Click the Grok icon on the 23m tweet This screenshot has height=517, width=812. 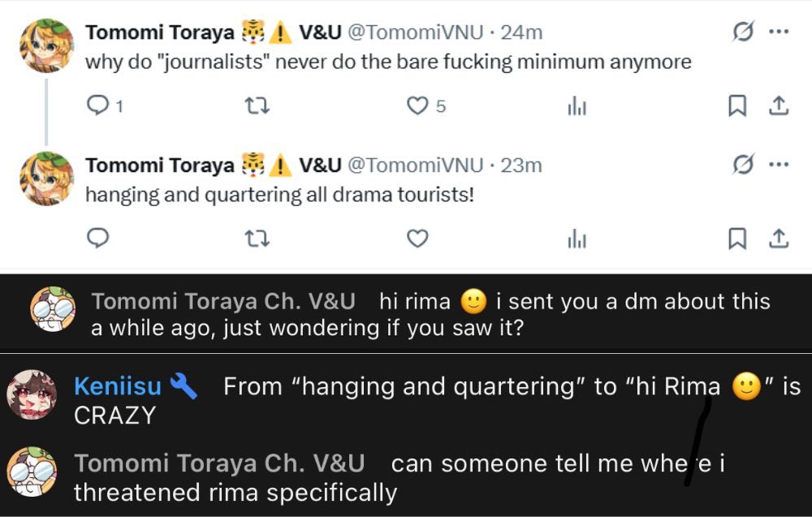point(741,165)
